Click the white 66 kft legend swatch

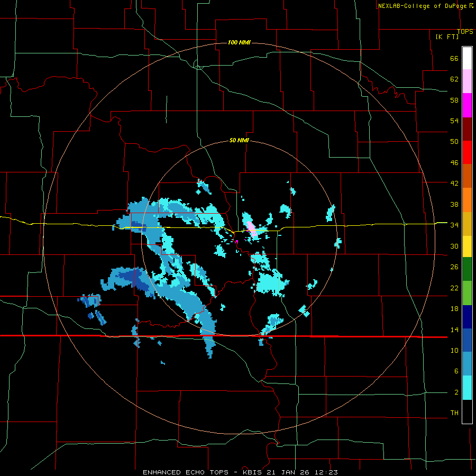coord(467,58)
